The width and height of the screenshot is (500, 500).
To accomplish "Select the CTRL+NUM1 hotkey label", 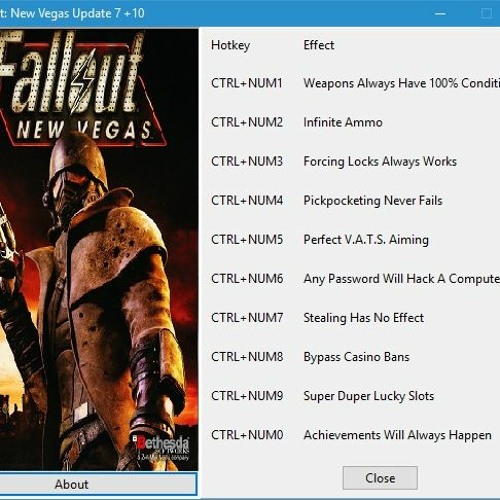I will pyautogui.click(x=247, y=83).
